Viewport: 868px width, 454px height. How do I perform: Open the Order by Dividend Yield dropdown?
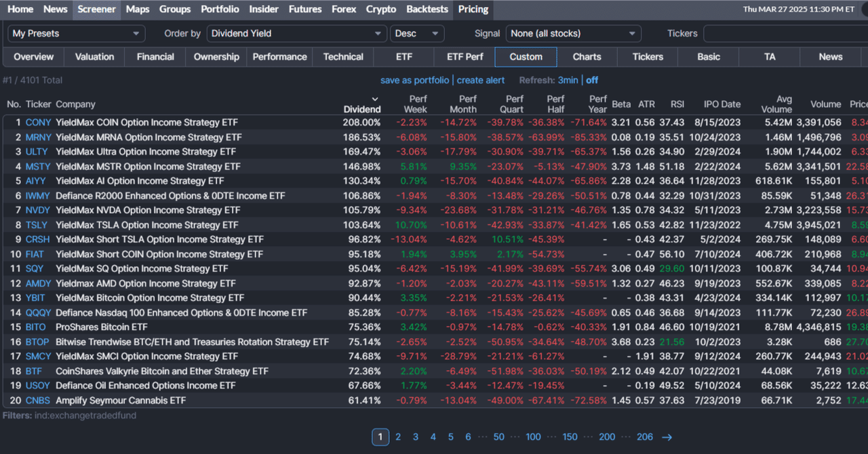[296, 33]
